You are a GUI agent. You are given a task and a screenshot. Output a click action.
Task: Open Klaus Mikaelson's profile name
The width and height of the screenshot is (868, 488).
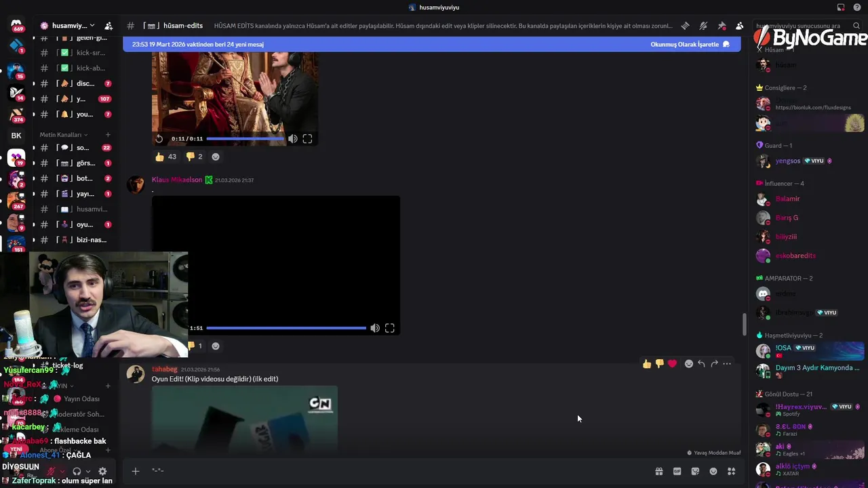point(177,180)
